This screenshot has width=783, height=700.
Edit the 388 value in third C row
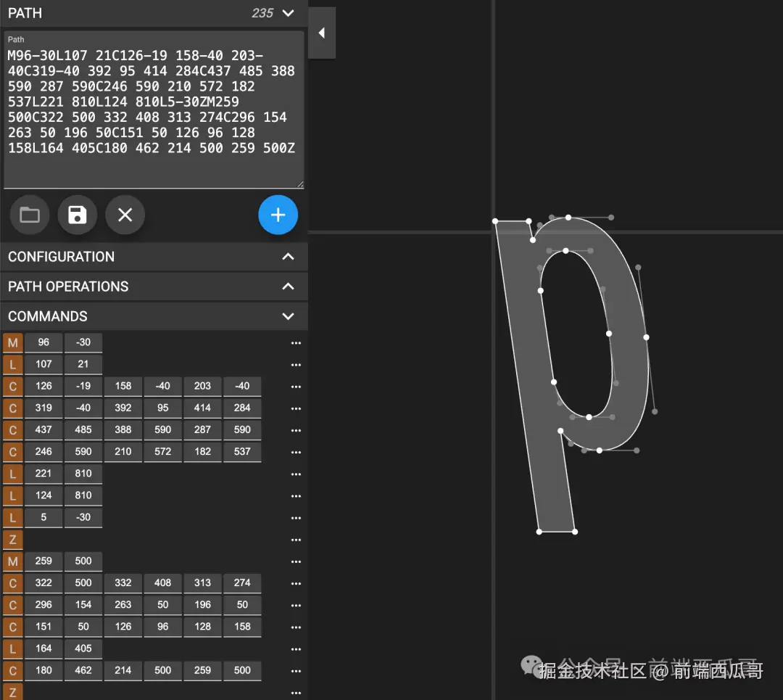123,429
